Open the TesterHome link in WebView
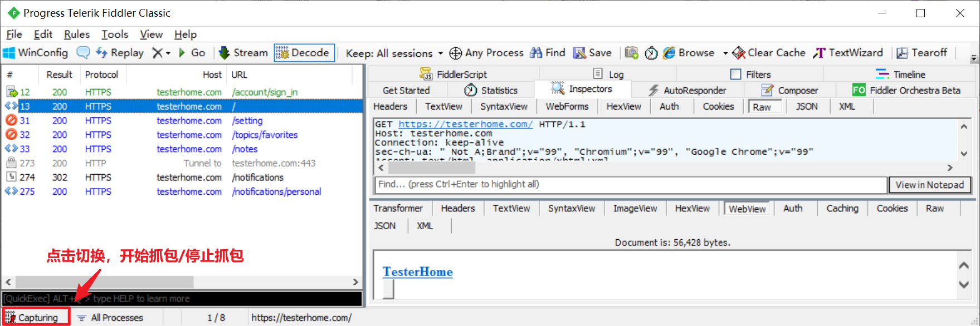The image size is (980, 326). (417, 271)
